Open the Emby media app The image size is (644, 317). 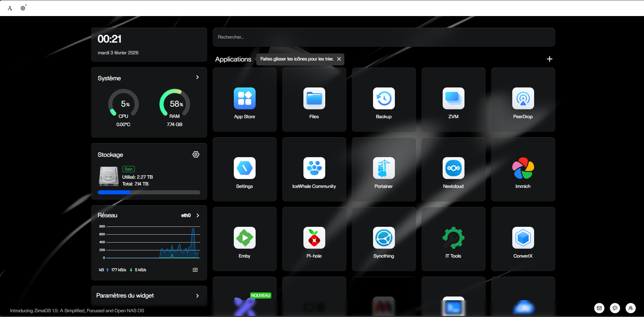coord(244,238)
